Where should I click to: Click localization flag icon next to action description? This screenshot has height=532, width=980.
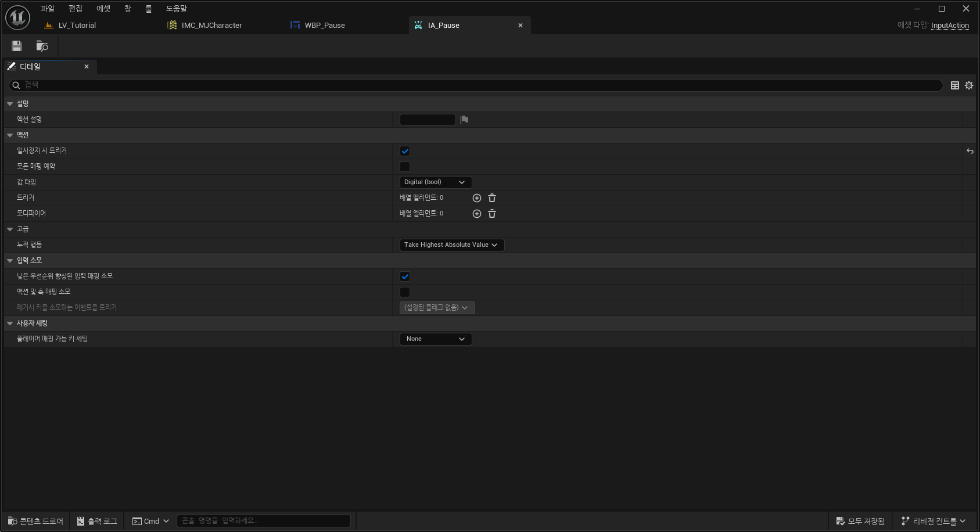click(464, 120)
